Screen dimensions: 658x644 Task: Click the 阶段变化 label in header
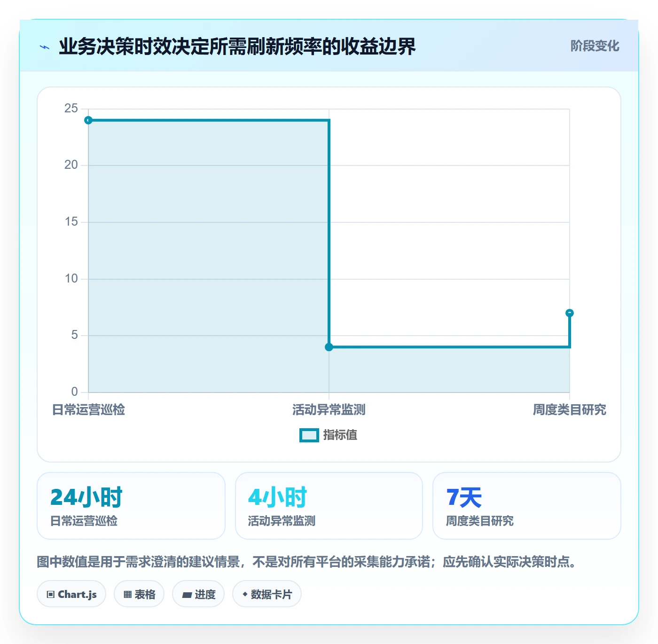click(x=595, y=46)
